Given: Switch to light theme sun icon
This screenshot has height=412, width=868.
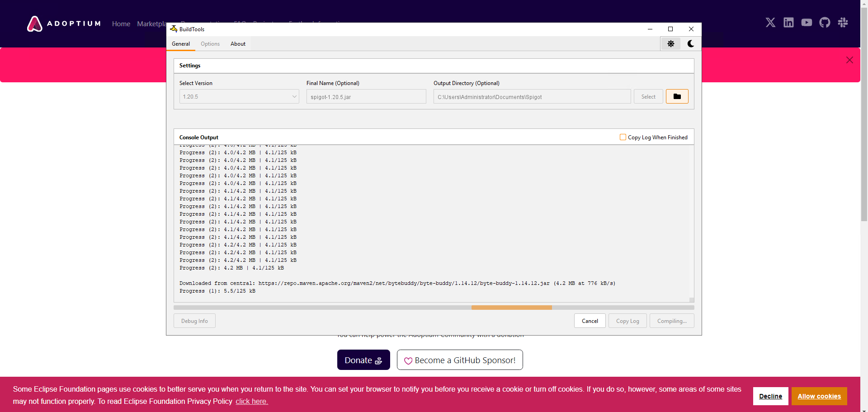Looking at the screenshot, I should pos(670,44).
